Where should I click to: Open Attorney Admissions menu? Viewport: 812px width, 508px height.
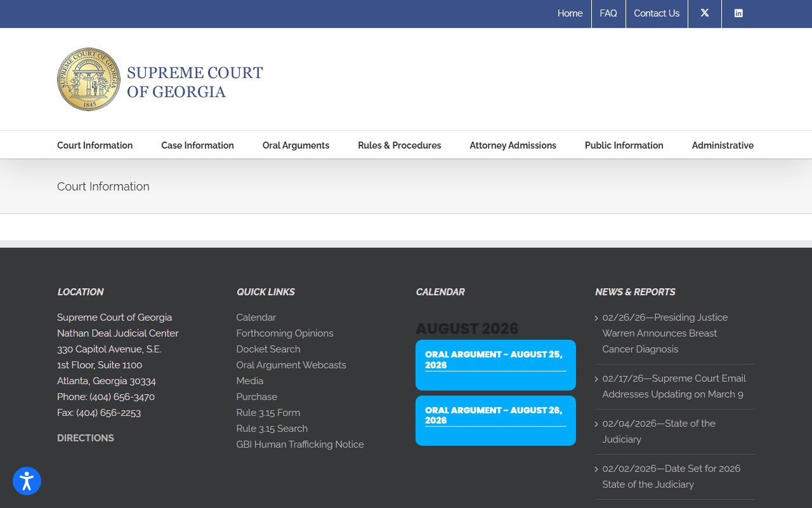(513, 145)
